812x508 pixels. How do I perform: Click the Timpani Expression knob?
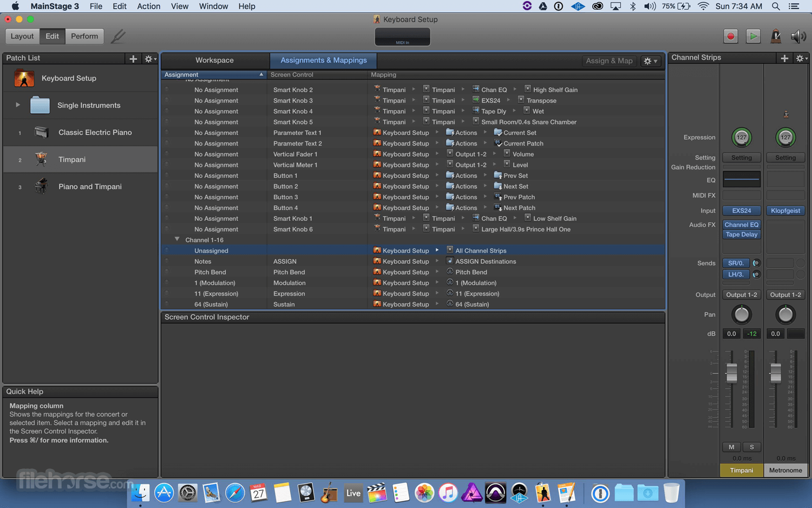(x=742, y=138)
